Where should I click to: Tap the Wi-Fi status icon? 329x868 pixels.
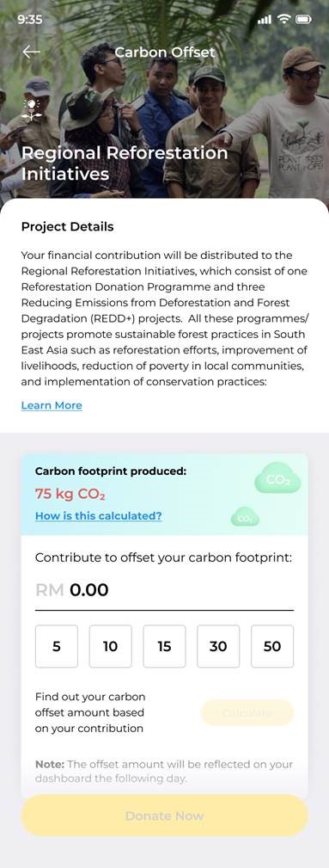click(x=284, y=20)
